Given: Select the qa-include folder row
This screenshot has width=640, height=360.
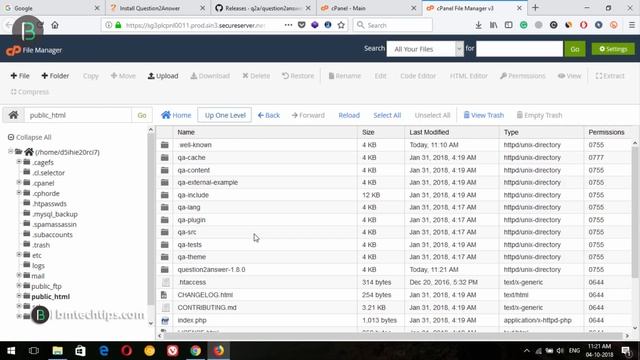Looking at the screenshot, I should tap(394, 195).
